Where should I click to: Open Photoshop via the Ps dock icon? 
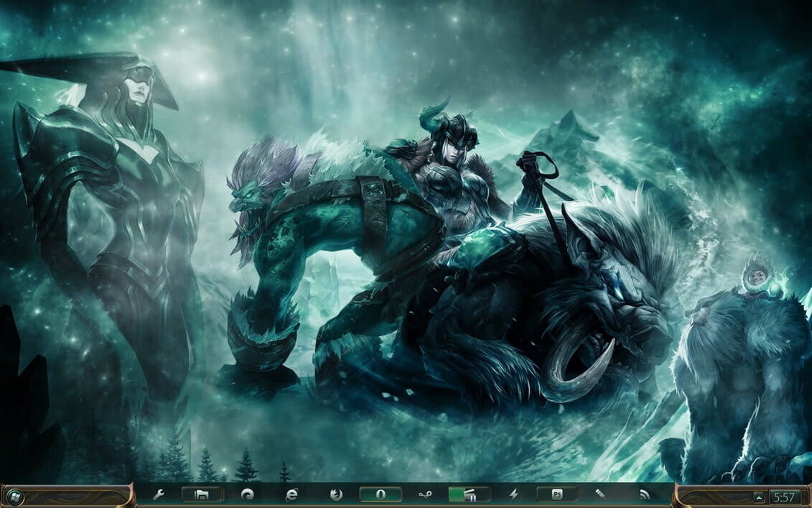(556, 494)
